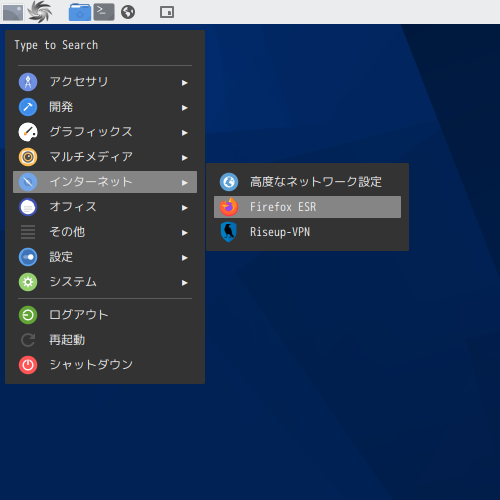Select the シャットダウン menu entry

click(x=105, y=365)
